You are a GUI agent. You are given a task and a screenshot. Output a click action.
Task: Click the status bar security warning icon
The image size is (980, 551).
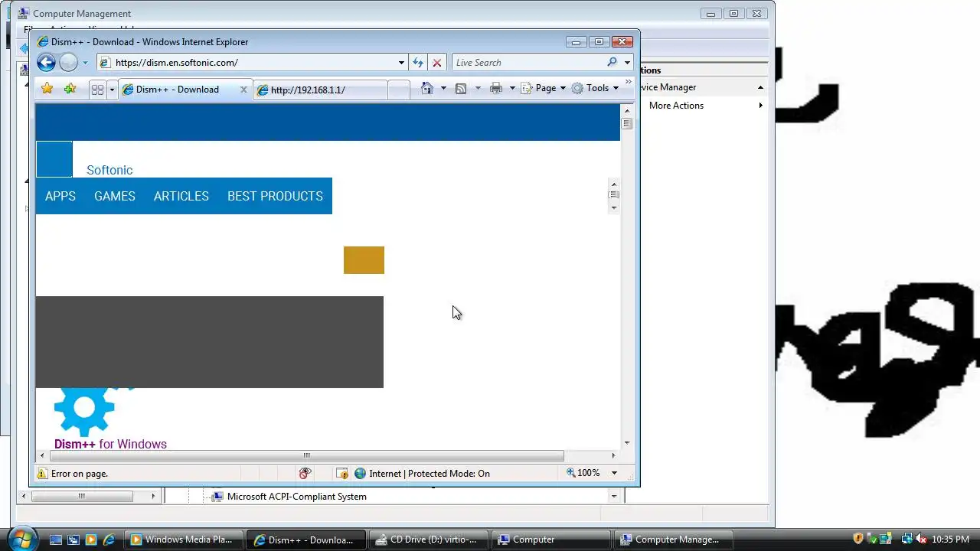pyautogui.click(x=342, y=474)
